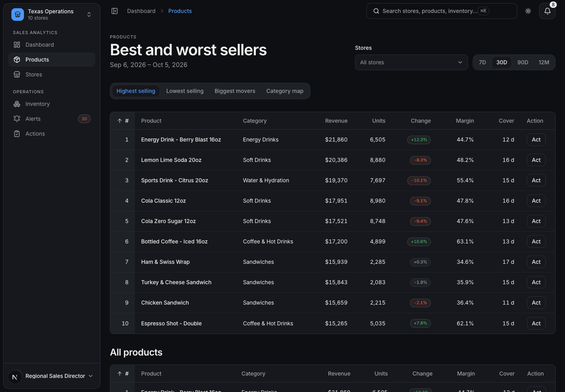The height and width of the screenshot is (392, 565).
Task: Go to Dashboard breadcrumb link
Action: tap(141, 11)
